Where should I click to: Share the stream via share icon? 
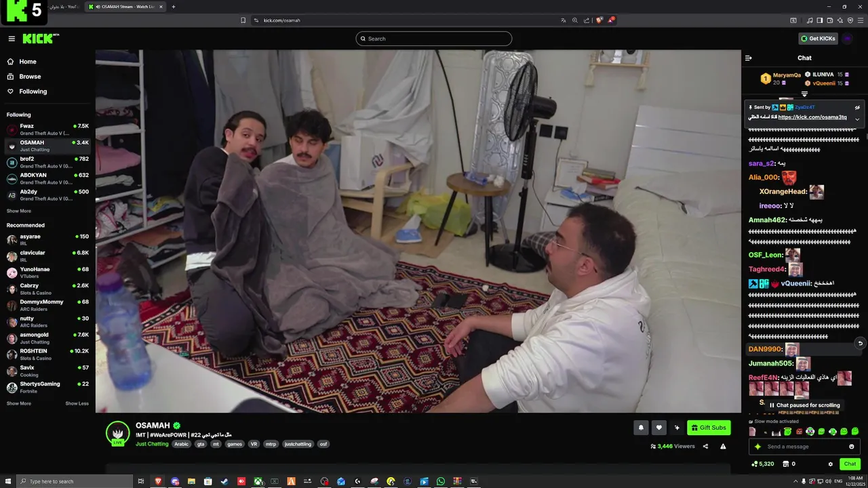pyautogui.click(x=705, y=447)
